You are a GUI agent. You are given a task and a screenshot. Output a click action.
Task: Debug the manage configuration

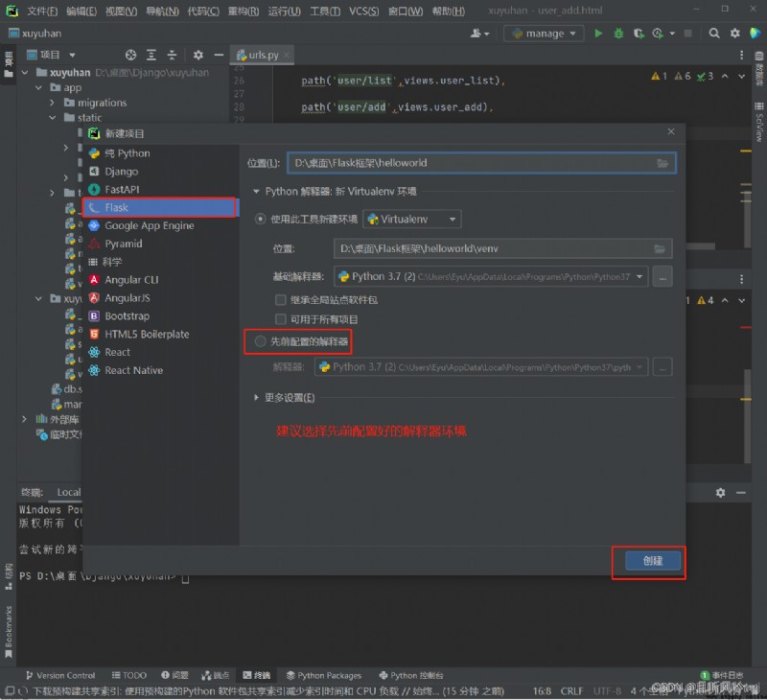(x=618, y=34)
